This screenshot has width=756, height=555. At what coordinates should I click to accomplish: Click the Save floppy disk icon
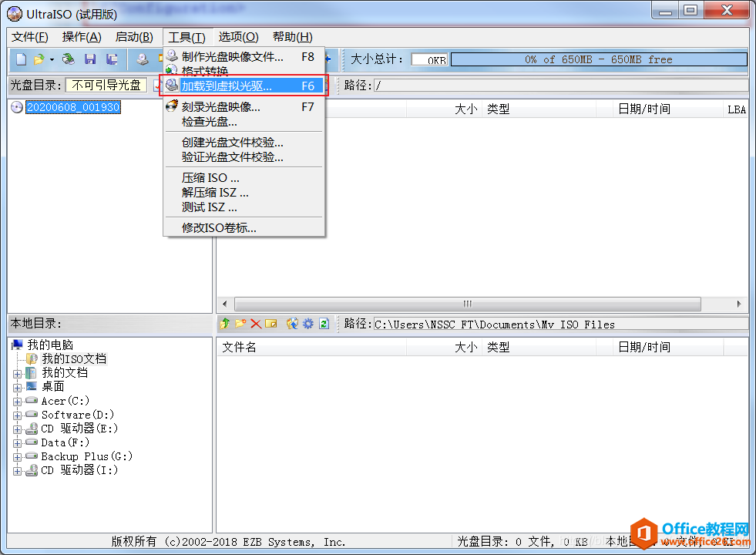pos(90,59)
